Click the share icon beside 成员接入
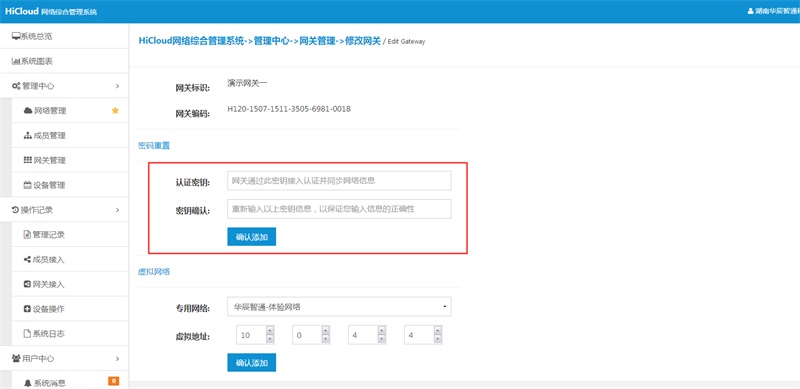 coord(28,259)
